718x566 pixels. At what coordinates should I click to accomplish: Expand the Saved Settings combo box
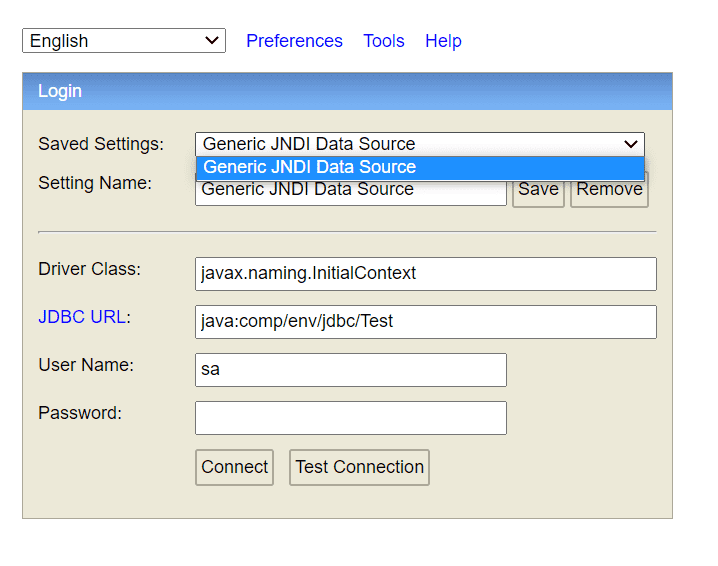tap(420, 144)
